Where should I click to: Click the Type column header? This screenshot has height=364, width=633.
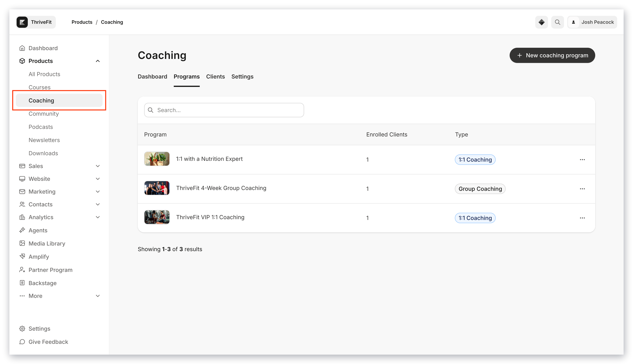click(461, 134)
